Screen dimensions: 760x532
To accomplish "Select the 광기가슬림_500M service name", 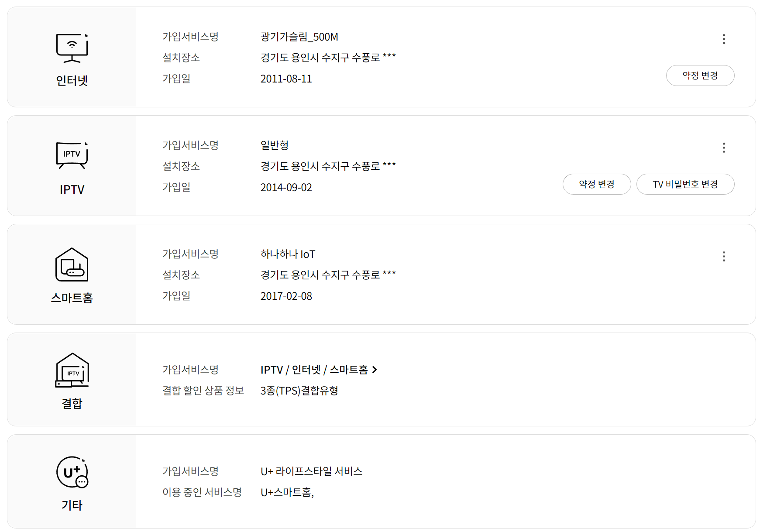I will 299,37.
